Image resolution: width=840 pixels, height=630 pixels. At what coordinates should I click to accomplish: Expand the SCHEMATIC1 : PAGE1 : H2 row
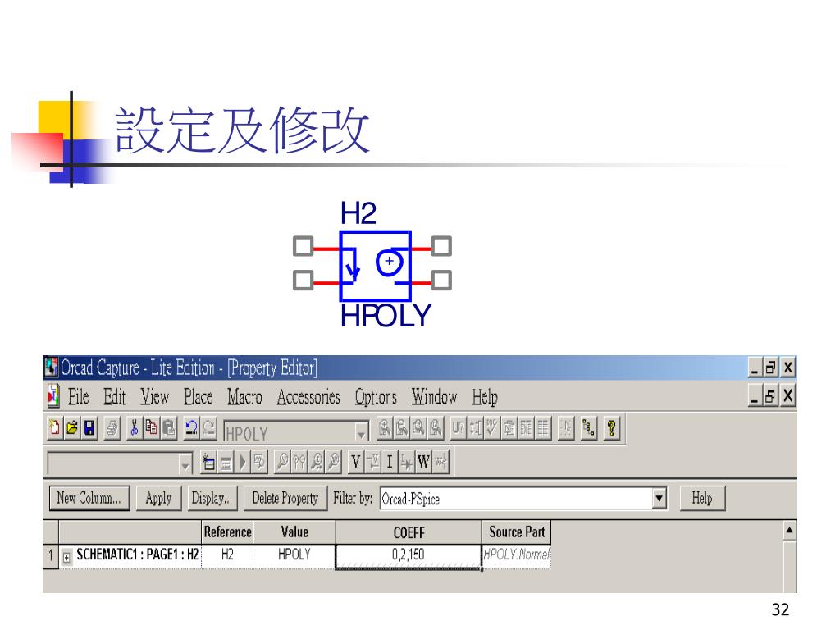(66, 557)
